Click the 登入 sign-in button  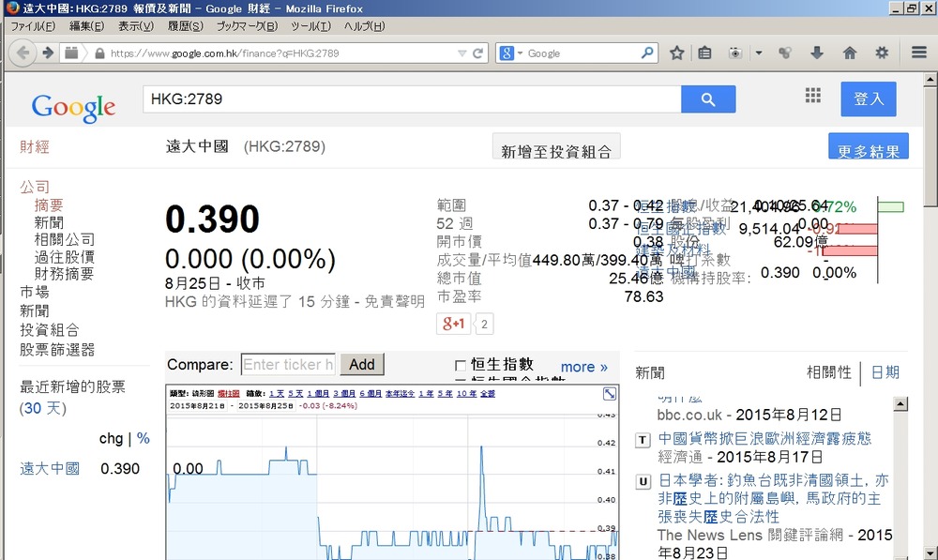click(x=869, y=98)
